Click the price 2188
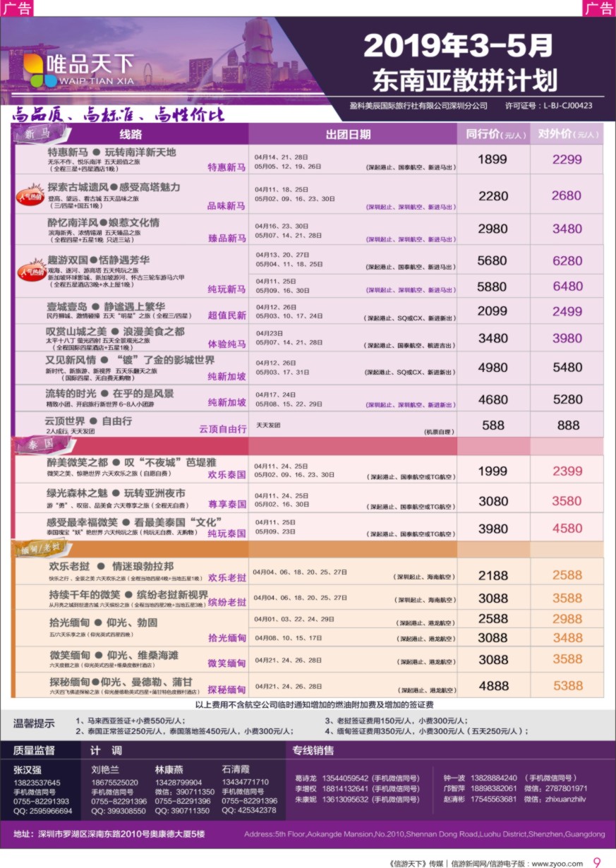Image resolution: width=616 pixels, height=868 pixels. point(493,576)
